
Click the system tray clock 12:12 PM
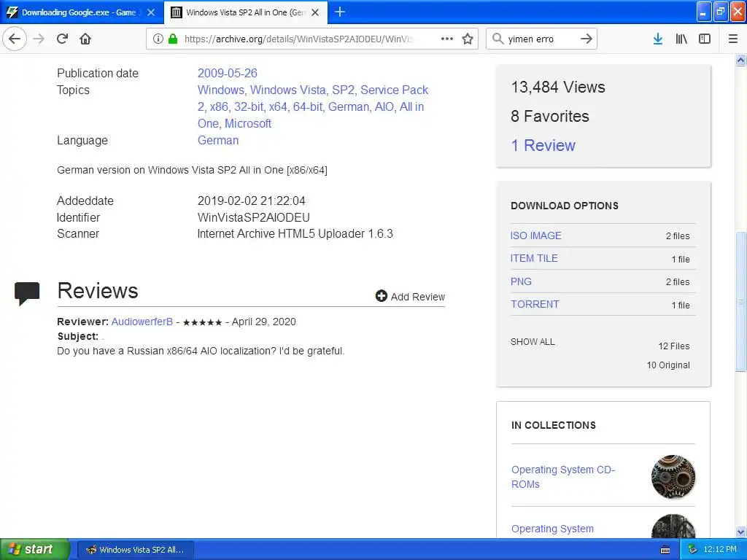[720, 549]
